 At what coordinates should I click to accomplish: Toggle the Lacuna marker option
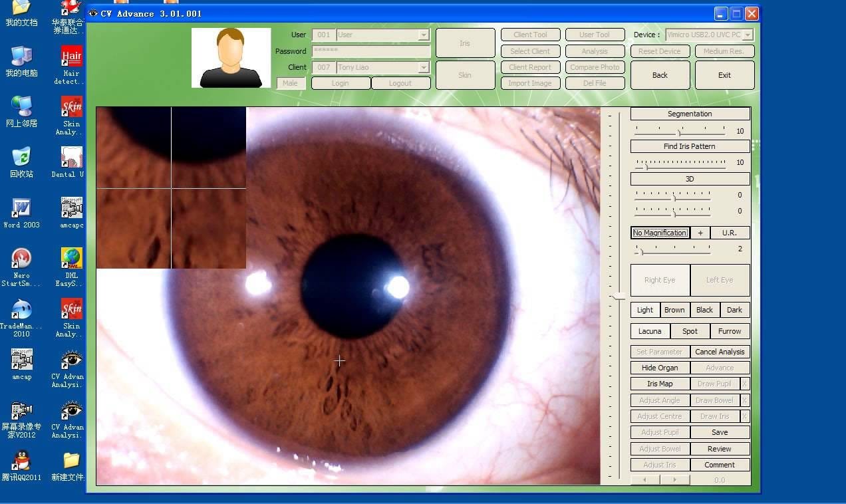click(650, 331)
